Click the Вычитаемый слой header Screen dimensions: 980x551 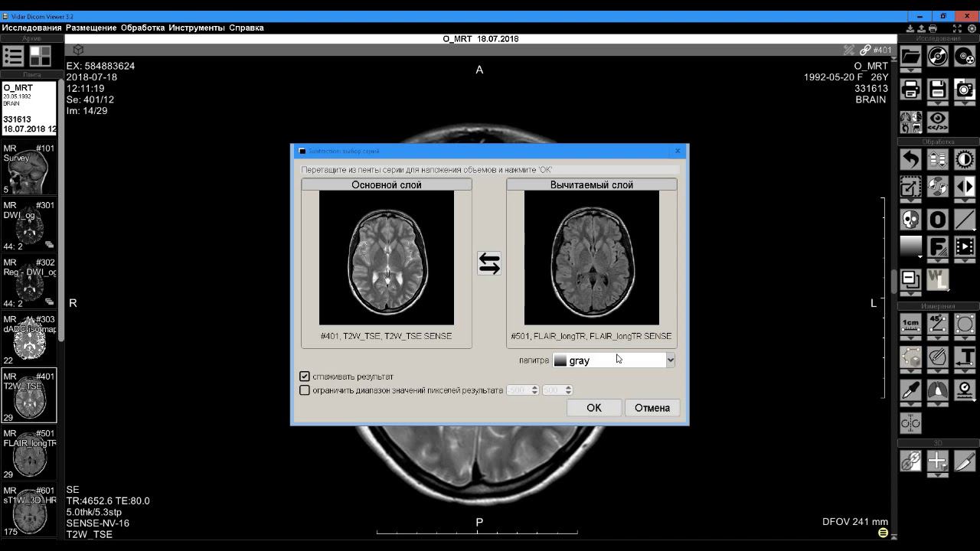[x=592, y=184]
